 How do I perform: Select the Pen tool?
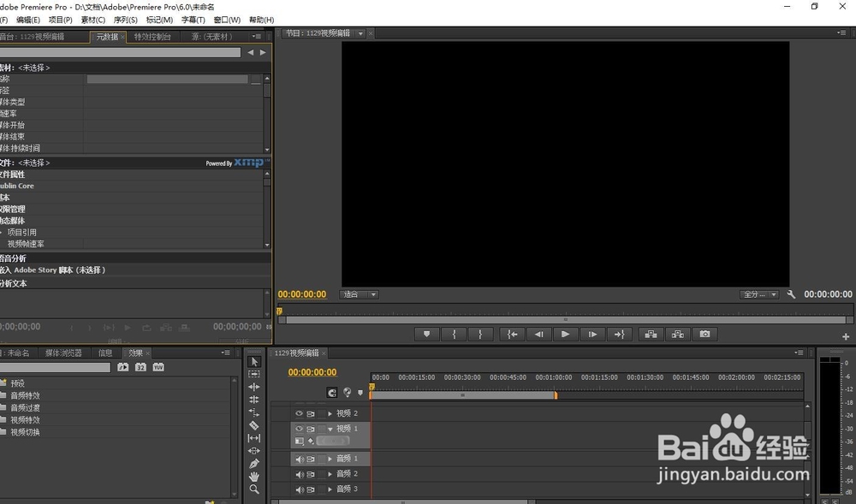pyautogui.click(x=254, y=464)
